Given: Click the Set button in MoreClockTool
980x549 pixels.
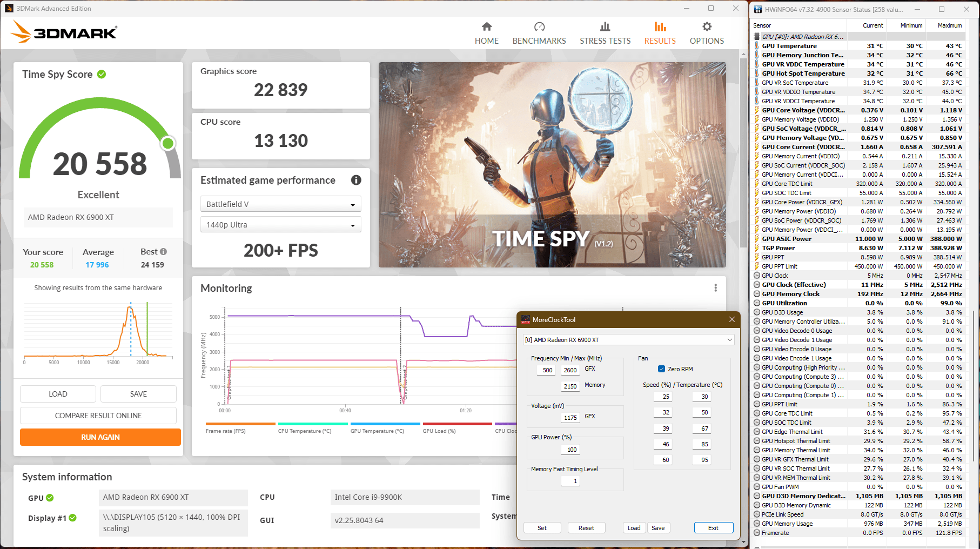Looking at the screenshot, I should pos(542,528).
